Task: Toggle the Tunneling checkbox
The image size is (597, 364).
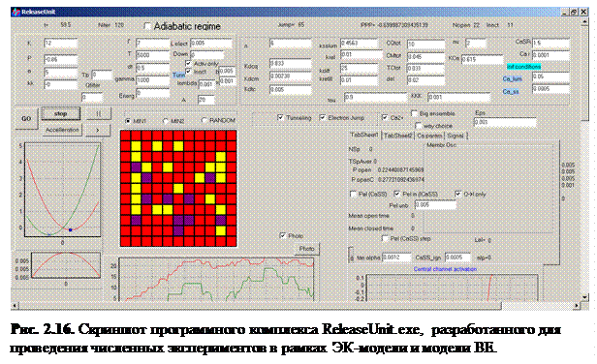Action: pyautogui.click(x=281, y=117)
